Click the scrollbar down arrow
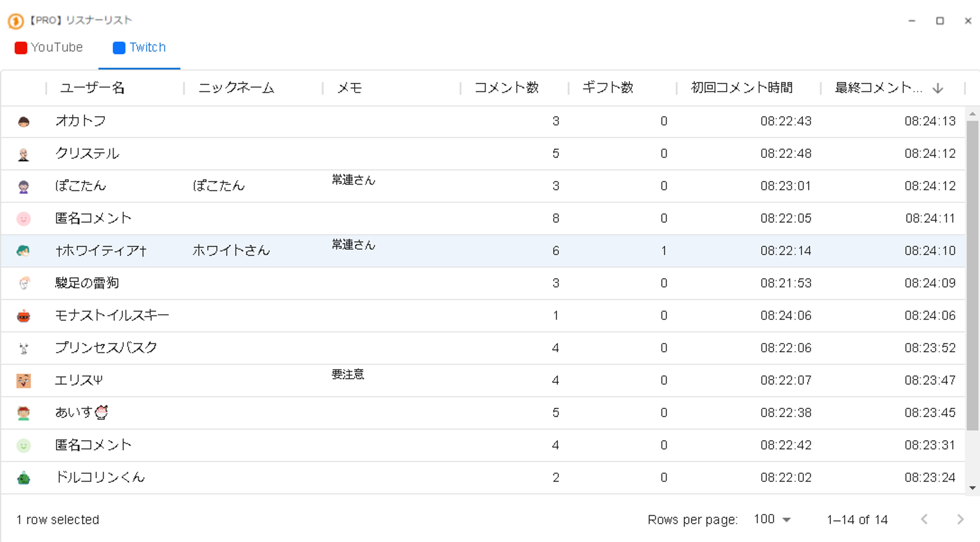This screenshot has width=980, height=542. click(972, 488)
